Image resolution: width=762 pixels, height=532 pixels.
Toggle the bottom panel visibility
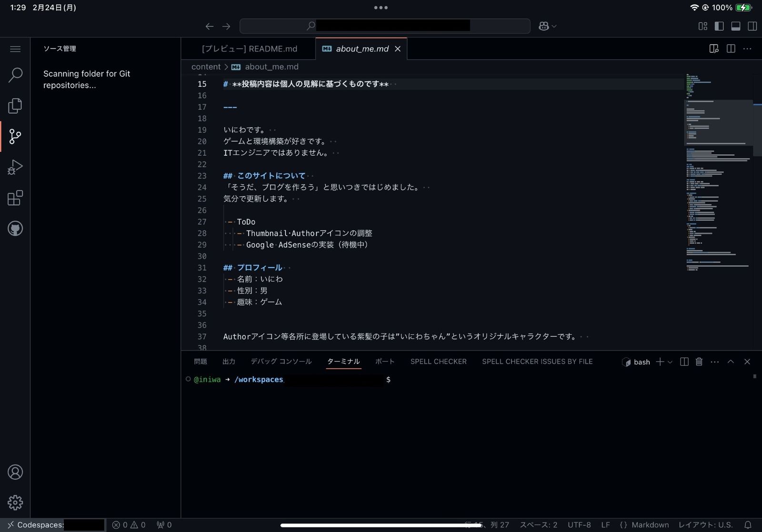click(735, 26)
